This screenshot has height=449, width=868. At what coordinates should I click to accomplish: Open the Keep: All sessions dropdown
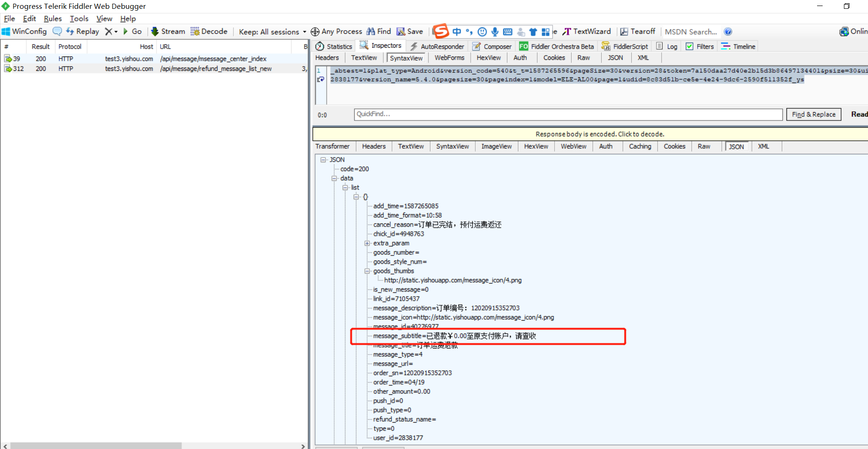(x=272, y=32)
